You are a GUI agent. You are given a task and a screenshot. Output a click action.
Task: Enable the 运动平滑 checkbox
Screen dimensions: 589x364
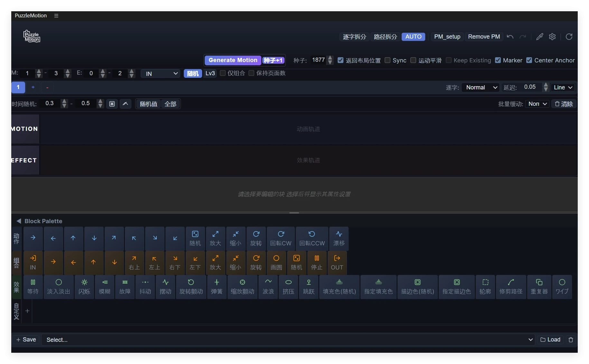pos(413,60)
